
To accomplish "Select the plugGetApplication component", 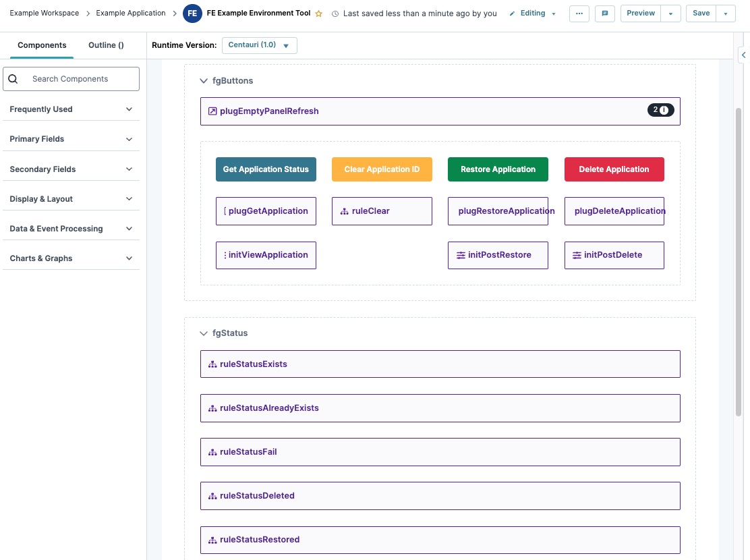I will 266,211.
